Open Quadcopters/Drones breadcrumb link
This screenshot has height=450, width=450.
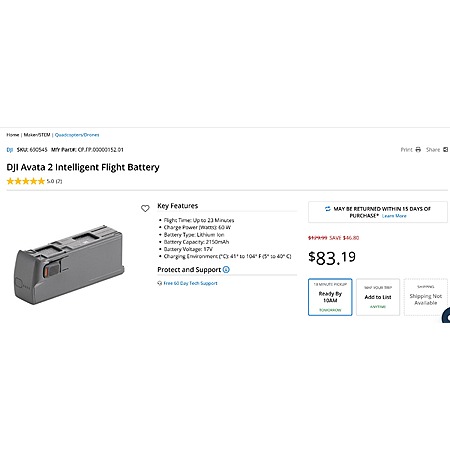77,135
